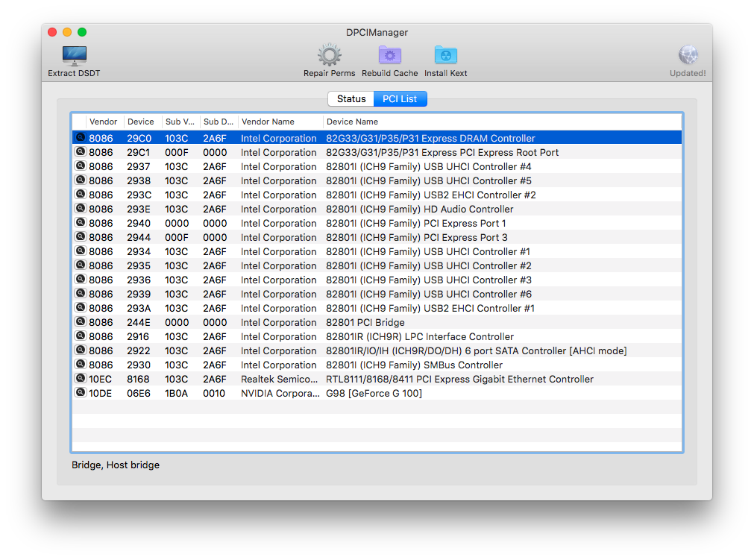754x560 pixels.
Task: Switch to the Status tab
Action: 351,98
